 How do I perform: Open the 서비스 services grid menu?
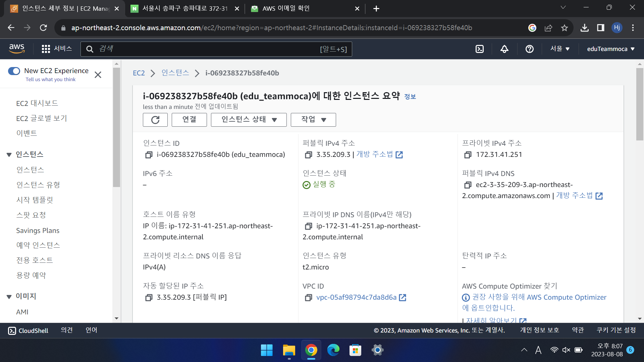pyautogui.click(x=57, y=49)
